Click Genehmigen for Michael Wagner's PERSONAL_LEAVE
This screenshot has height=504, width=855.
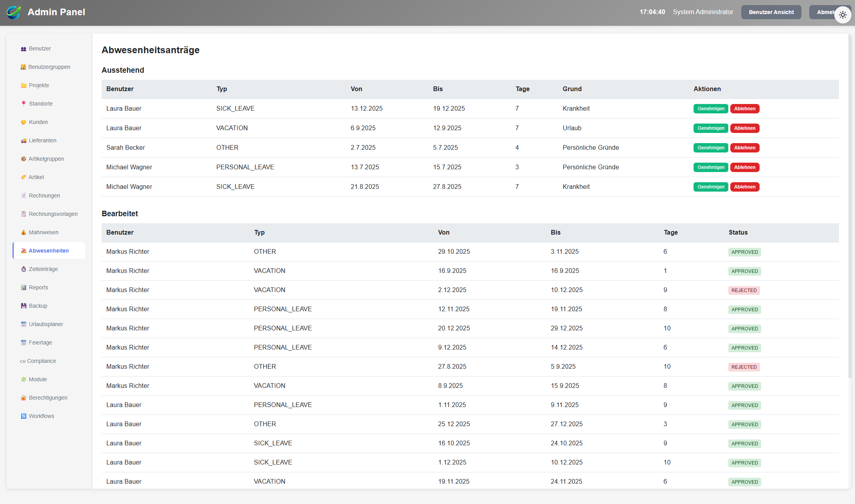click(710, 167)
